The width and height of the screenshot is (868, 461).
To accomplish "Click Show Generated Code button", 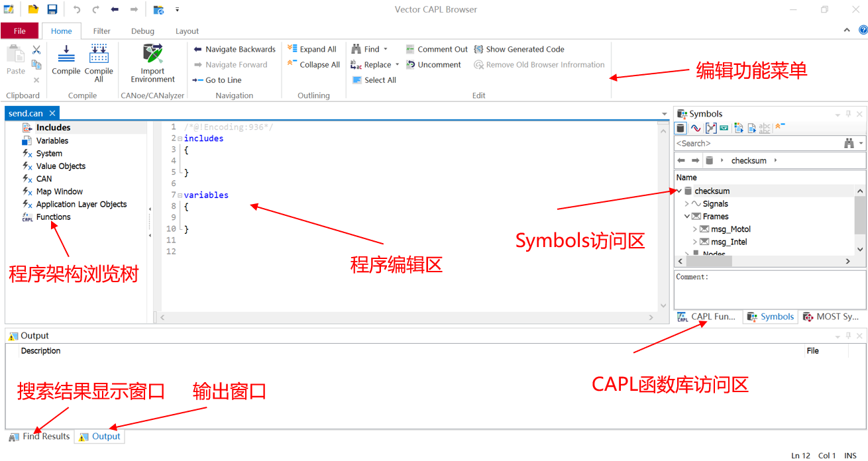I will (519, 49).
